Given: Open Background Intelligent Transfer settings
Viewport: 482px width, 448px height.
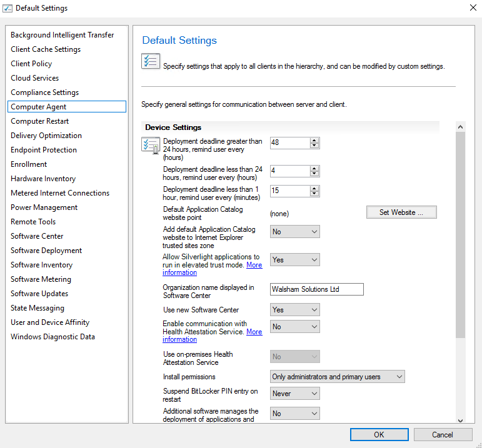Looking at the screenshot, I should (62, 35).
